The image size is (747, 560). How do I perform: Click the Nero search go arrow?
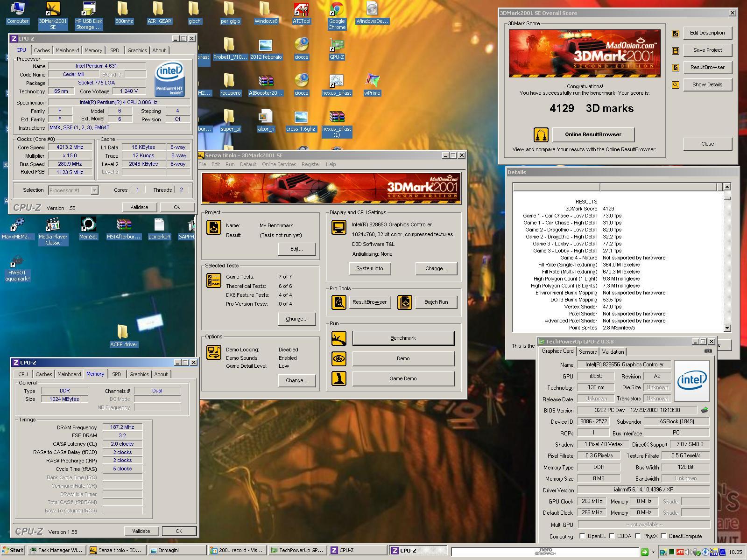(644, 552)
